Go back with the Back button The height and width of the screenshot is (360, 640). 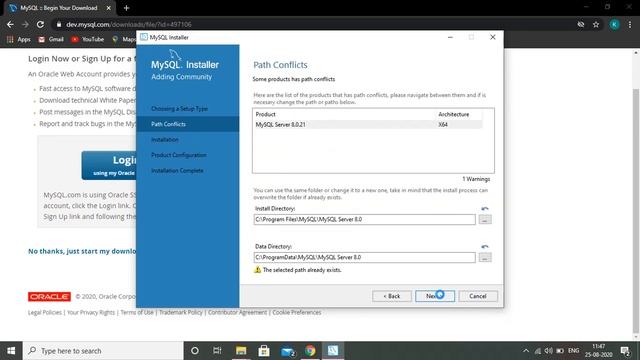[x=392, y=296]
